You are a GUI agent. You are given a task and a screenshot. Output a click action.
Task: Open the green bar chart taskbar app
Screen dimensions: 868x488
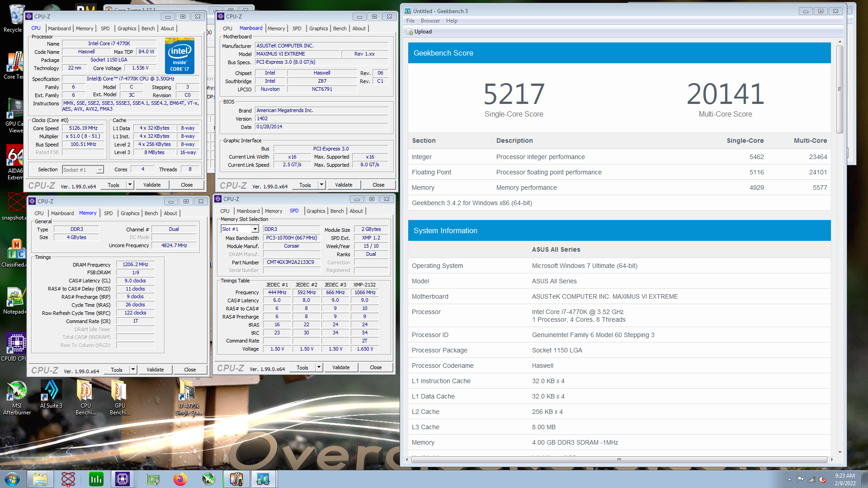(96, 479)
